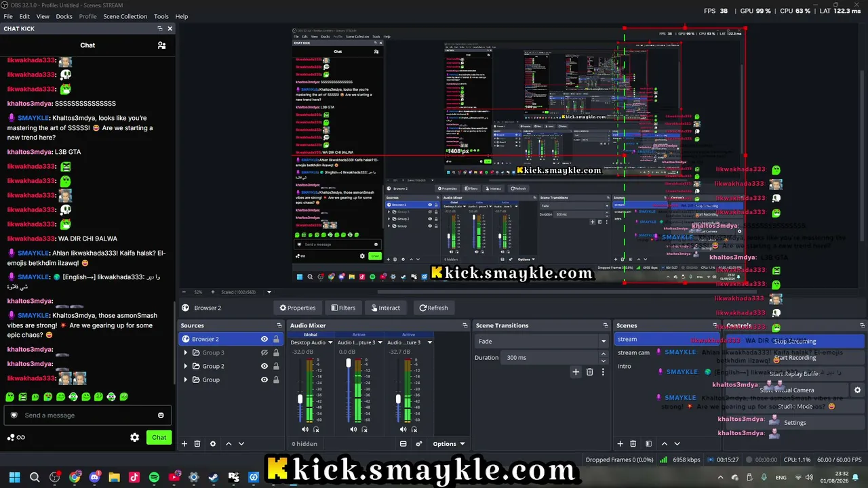Open chat settings gear in Kick chat
The height and width of the screenshot is (488, 868).
click(135, 438)
